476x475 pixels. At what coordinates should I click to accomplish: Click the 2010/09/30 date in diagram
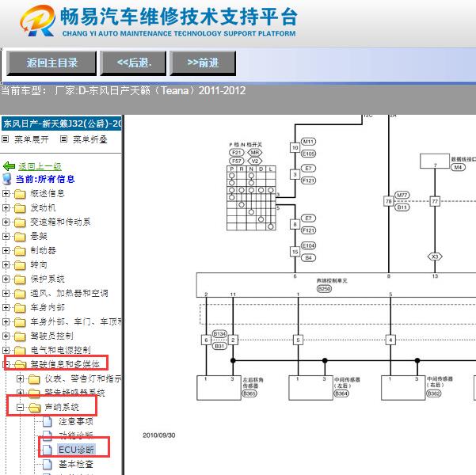pyautogui.click(x=158, y=435)
